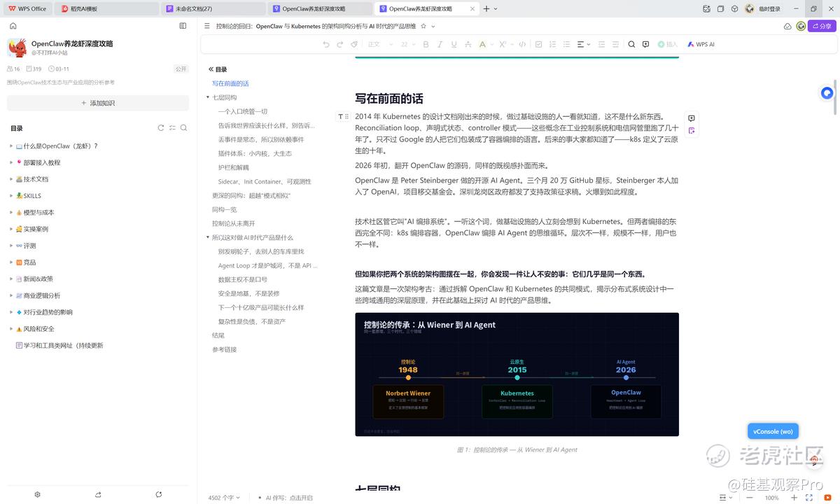Screen dimensions: 840x504
Task: Star the document title as favorite
Action: (x=423, y=26)
